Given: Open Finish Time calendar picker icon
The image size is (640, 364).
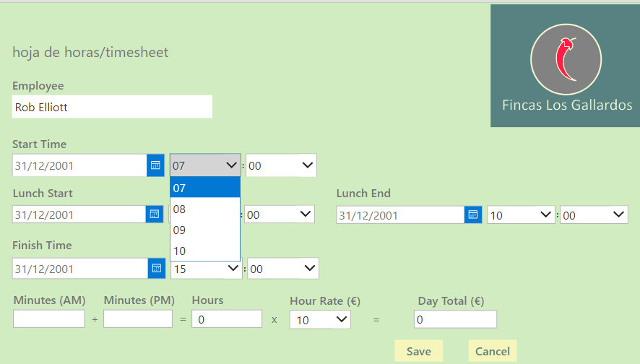Looking at the screenshot, I should [156, 269].
